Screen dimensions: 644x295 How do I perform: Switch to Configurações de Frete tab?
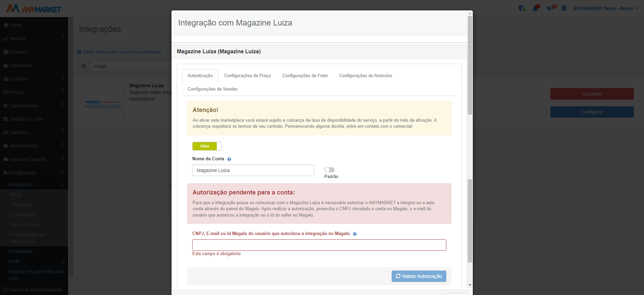click(x=305, y=76)
